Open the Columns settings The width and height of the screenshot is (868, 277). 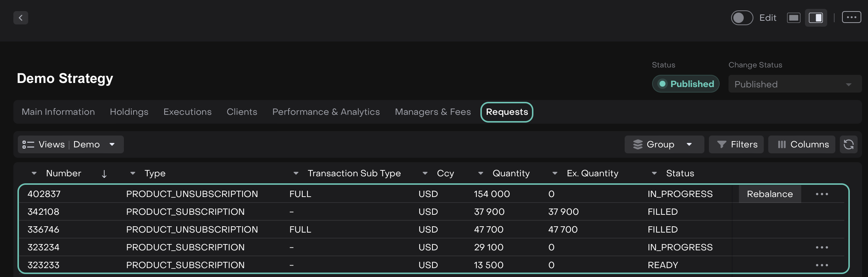802,144
